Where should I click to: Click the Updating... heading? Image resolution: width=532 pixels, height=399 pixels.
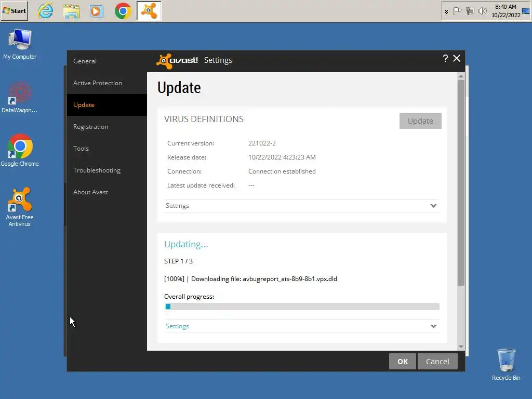tap(186, 244)
